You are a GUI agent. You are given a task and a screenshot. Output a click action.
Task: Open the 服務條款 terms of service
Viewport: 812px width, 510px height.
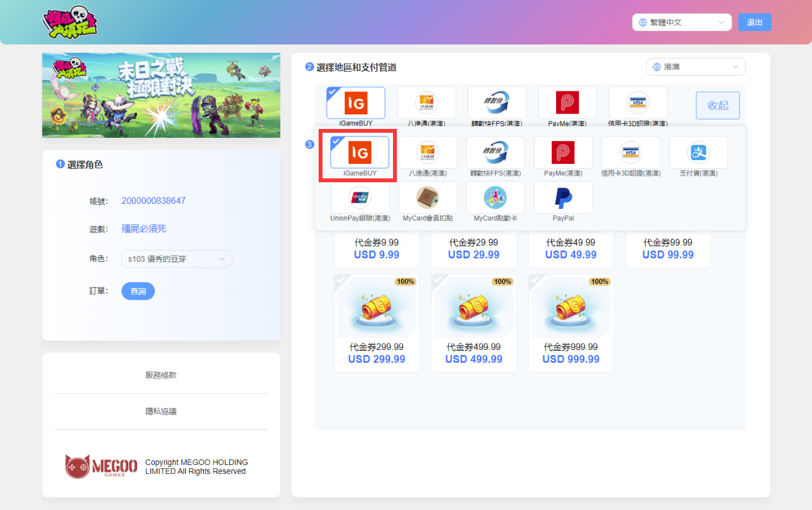point(161,375)
